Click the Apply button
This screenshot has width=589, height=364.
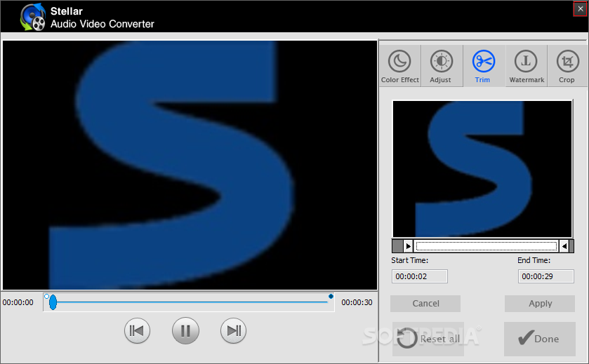(x=540, y=304)
